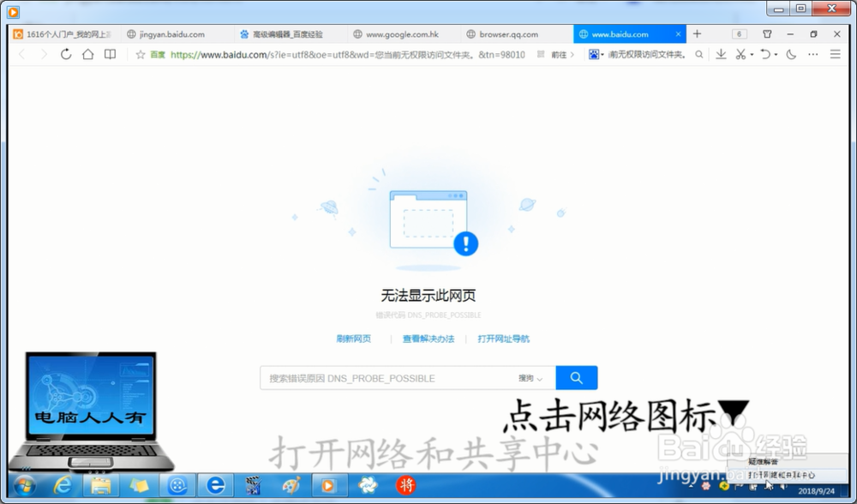
Task: Click the error code text DNS_PROBE_POSSIBLE
Action: tap(428, 315)
